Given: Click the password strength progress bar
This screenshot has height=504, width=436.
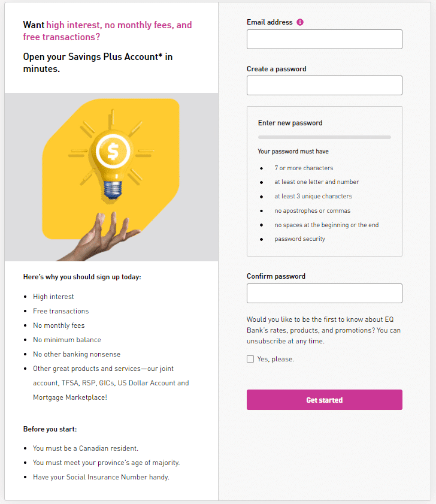Looking at the screenshot, I should pyautogui.click(x=324, y=137).
